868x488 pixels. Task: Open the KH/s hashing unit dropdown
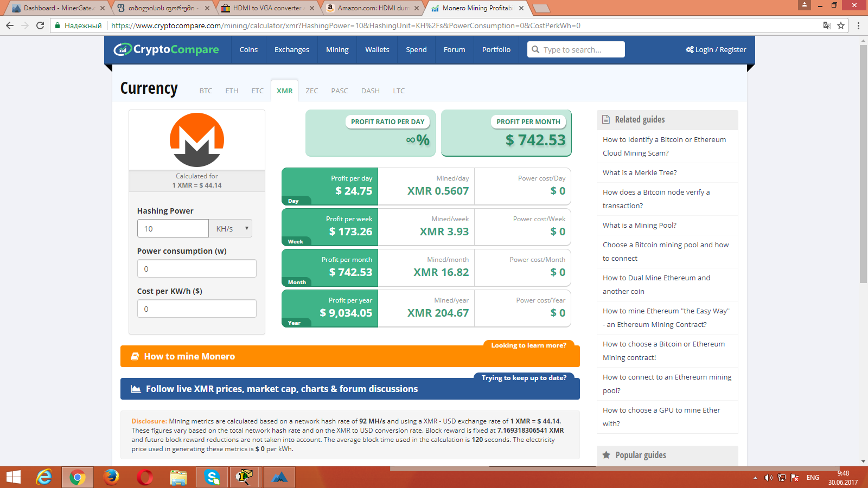231,228
